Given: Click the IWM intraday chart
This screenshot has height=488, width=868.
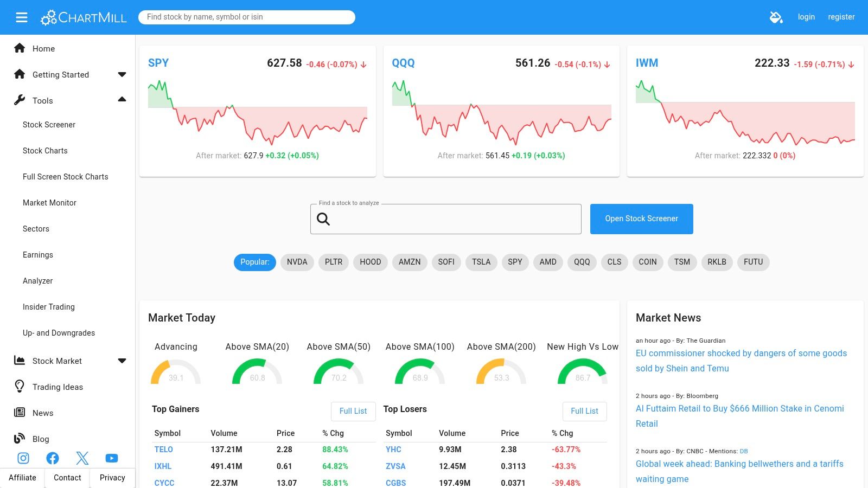Looking at the screenshot, I should click(x=745, y=112).
